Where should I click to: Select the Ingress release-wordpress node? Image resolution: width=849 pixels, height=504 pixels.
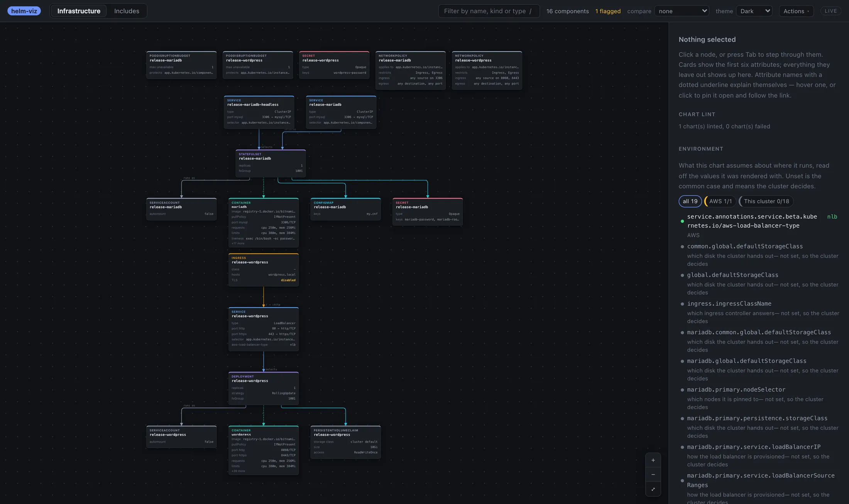click(263, 270)
